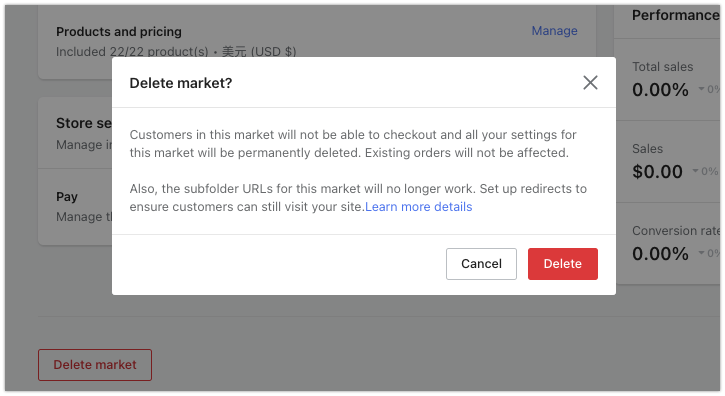Screen dimensions: 725x396
Task: Open Manage link for Products and pricing
Action: pyautogui.click(x=554, y=31)
